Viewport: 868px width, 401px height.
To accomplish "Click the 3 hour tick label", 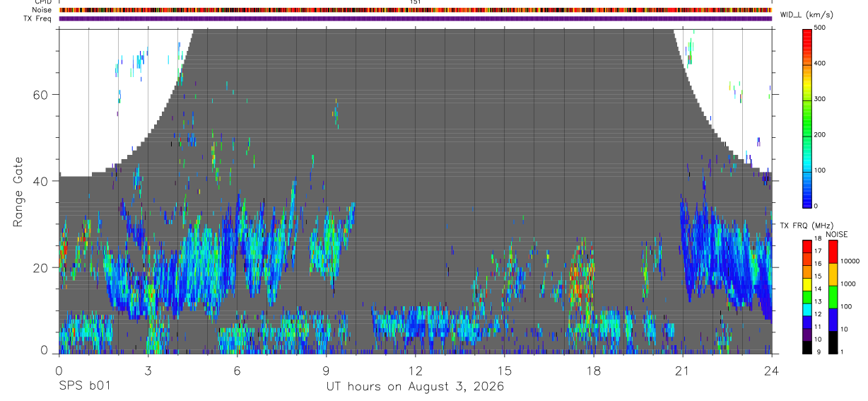I will [x=148, y=371].
